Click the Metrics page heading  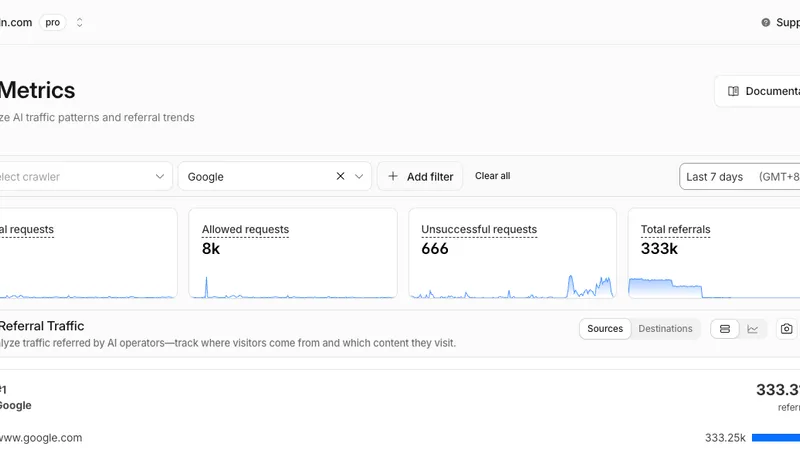37,91
